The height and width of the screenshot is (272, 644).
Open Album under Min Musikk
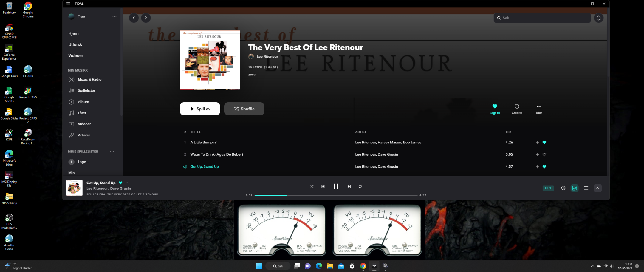point(79,102)
